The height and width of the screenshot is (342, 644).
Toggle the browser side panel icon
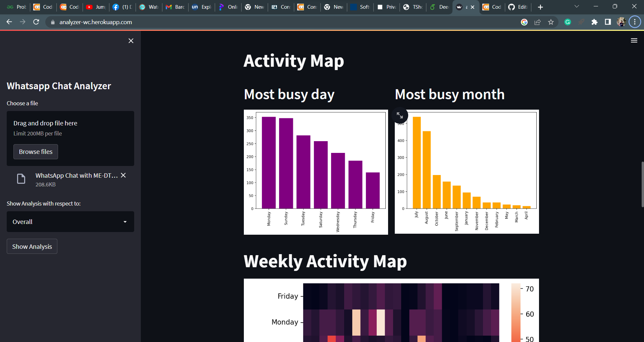[608, 22]
